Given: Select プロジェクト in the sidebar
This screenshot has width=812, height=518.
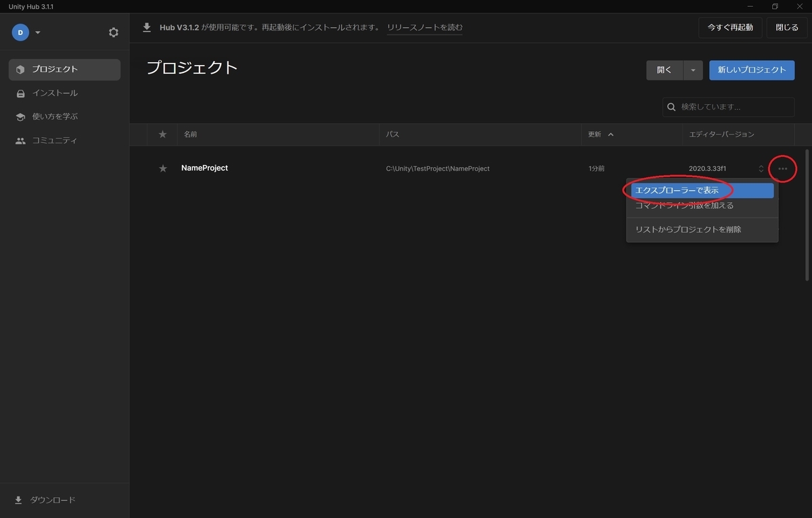Looking at the screenshot, I should pyautogui.click(x=64, y=70).
